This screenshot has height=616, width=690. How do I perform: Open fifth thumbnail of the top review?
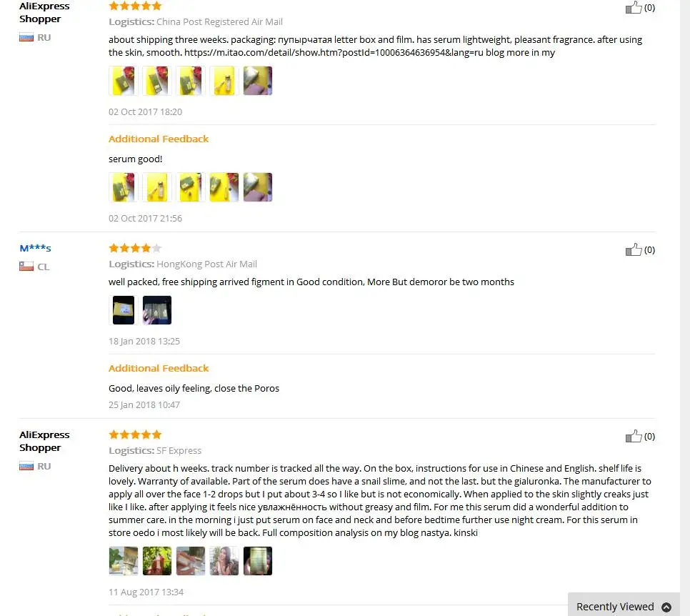pyautogui.click(x=258, y=81)
